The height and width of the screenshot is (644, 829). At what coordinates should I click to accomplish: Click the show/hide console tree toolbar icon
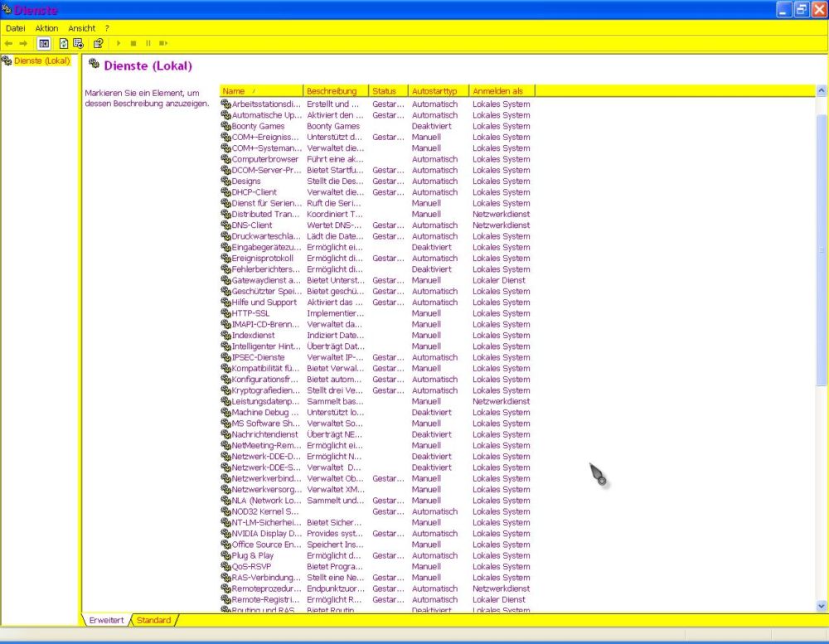coord(44,43)
